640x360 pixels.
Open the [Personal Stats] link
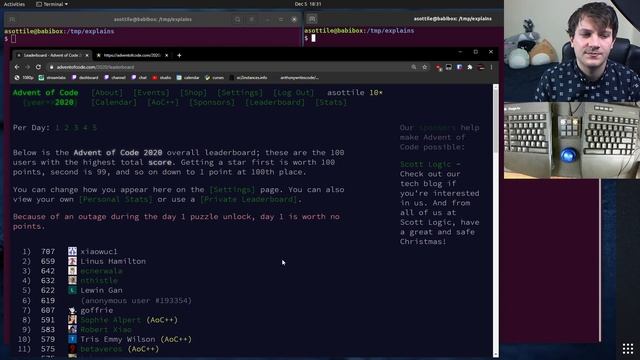tap(116, 200)
